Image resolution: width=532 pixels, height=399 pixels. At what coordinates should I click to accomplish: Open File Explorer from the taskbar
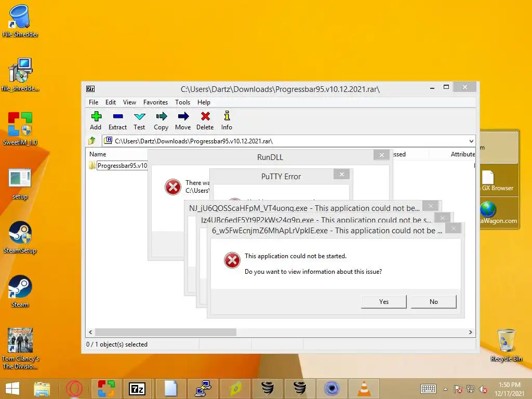(42, 389)
